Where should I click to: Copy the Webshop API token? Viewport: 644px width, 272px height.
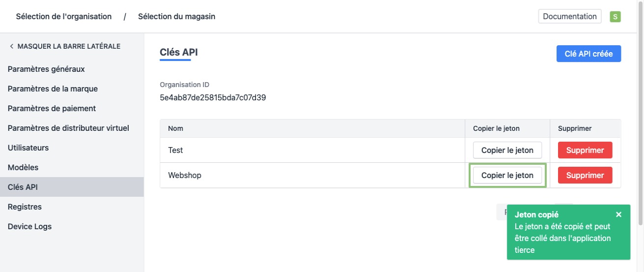click(507, 175)
